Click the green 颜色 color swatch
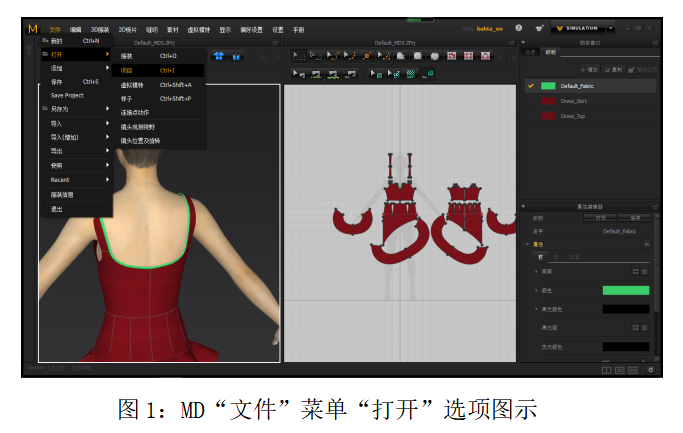This screenshot has width=683, height=433. [625, 290]
